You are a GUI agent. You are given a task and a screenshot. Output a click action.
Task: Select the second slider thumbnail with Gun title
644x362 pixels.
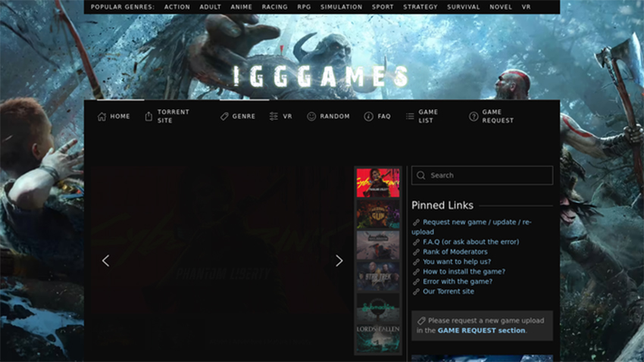[378, 214]
